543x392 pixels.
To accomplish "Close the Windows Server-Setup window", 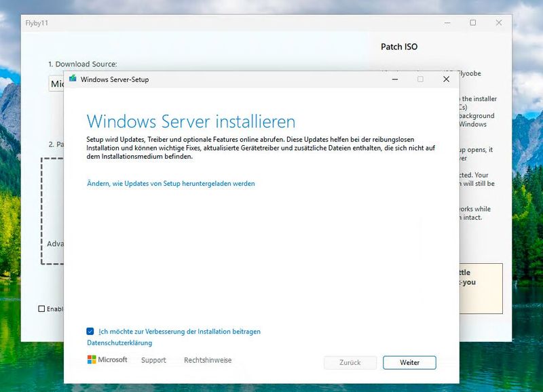I will click(x=447, y=79).
